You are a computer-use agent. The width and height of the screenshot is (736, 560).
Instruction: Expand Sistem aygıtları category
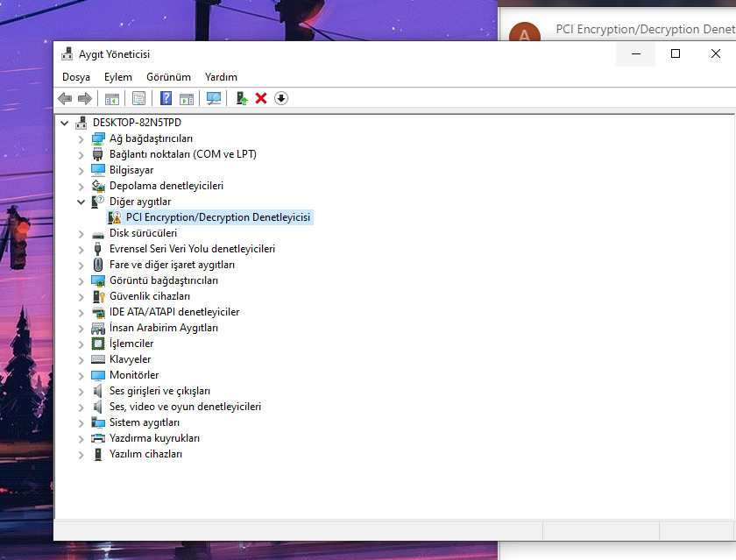[81, 423]
